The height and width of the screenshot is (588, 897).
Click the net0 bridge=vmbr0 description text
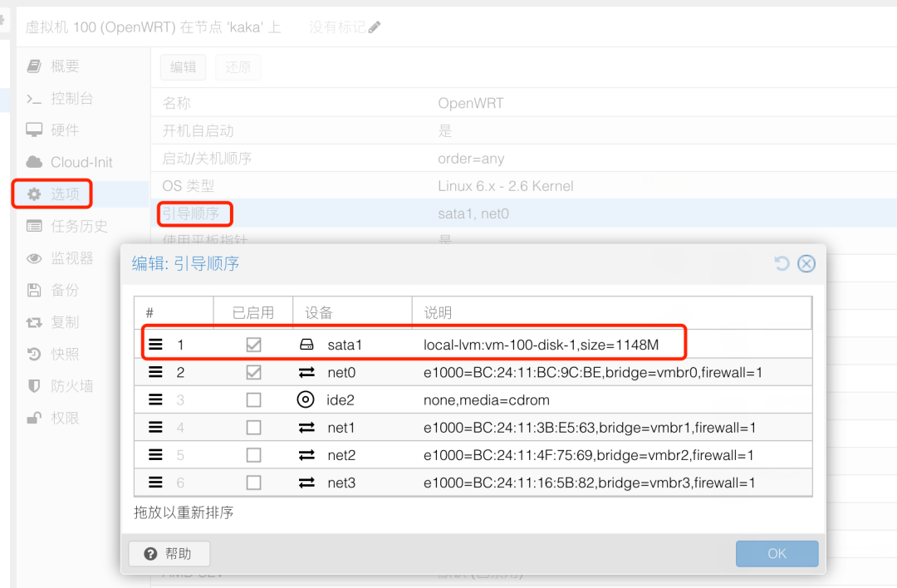593,372
